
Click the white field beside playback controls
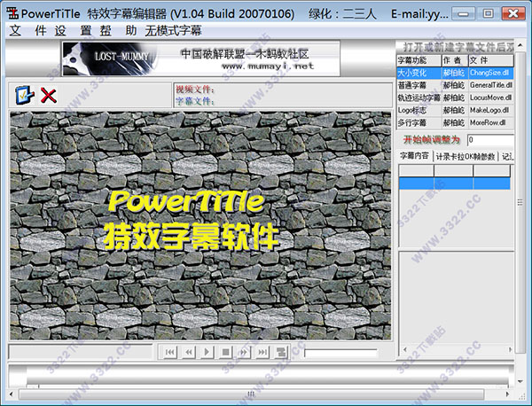(340, 353)
